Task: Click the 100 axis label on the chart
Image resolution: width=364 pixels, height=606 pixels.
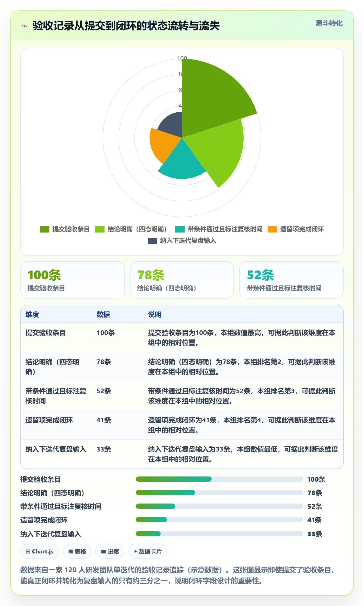Action: click(182, 59)
